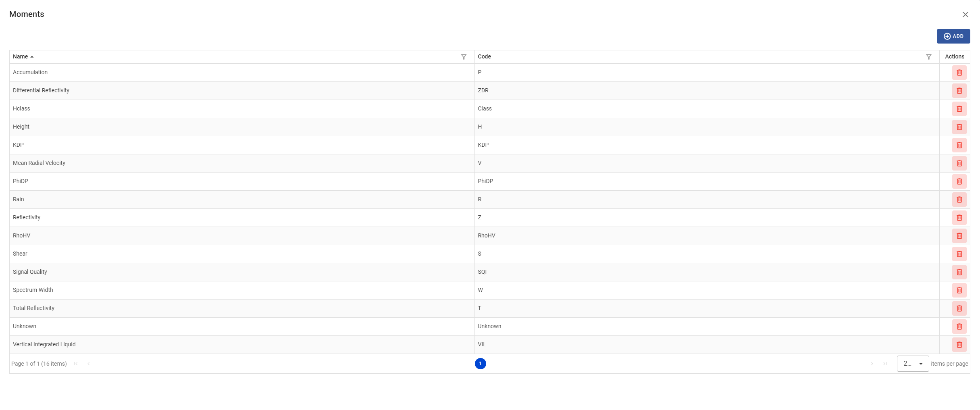Delete the Differential Reflectivity row
Screen dimensions: 980x410
click(x=959, y=91)
